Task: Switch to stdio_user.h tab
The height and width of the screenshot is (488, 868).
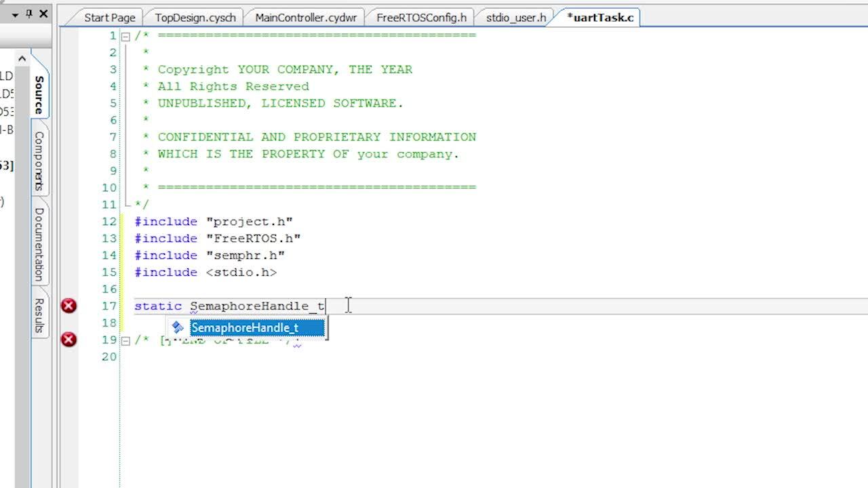Action: 515,18
